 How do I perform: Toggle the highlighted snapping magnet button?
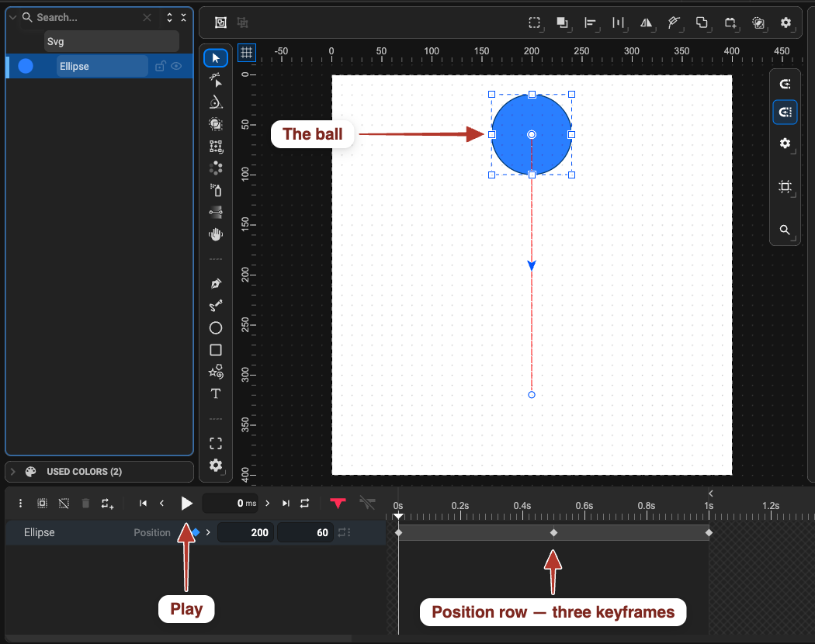pyautogui.click(x=785, y=112)
